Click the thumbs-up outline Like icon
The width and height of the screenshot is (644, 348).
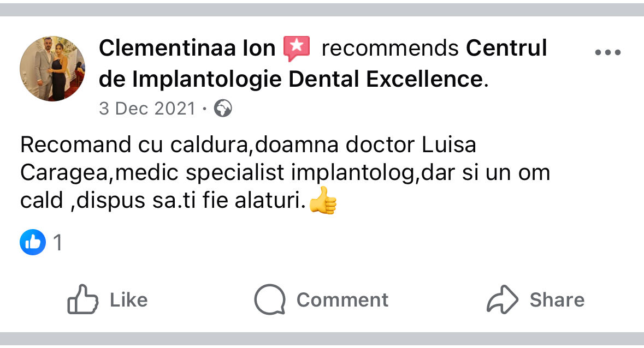(x=83, y=299)
